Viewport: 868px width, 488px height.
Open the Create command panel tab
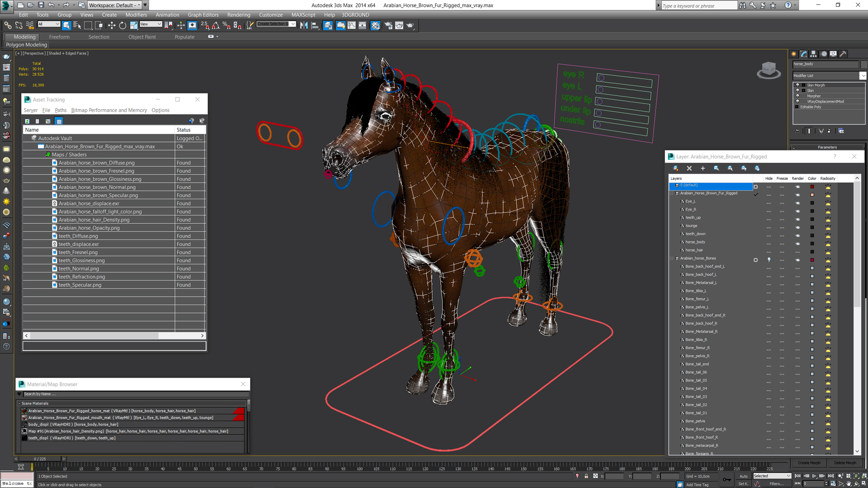coord(794,54)
